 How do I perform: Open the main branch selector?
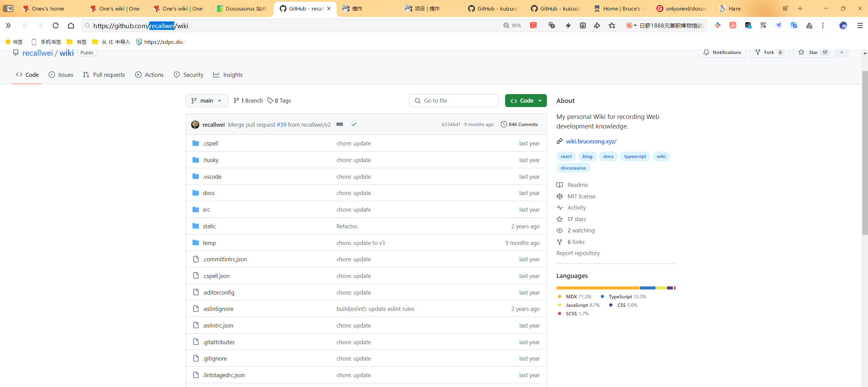coord(207,101)
